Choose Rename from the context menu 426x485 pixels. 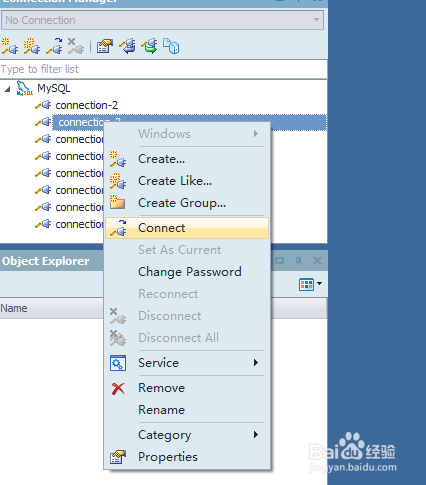(187, 410)
